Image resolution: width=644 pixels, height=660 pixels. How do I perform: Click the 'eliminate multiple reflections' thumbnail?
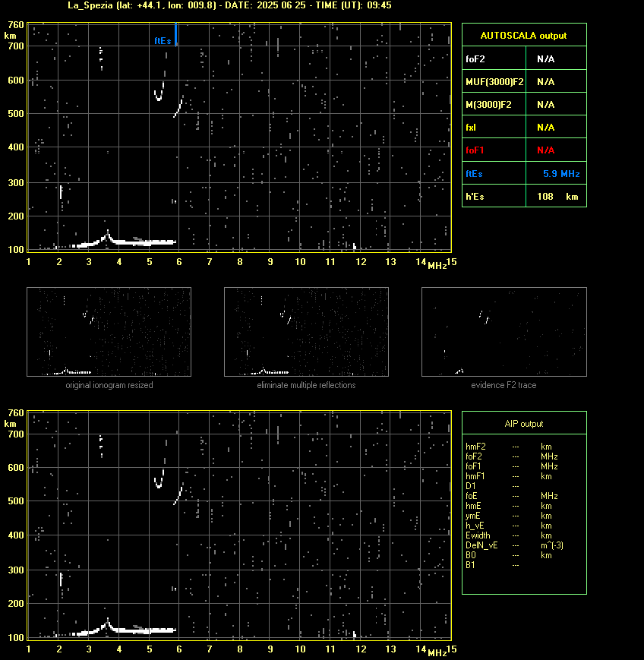(306, 332)
